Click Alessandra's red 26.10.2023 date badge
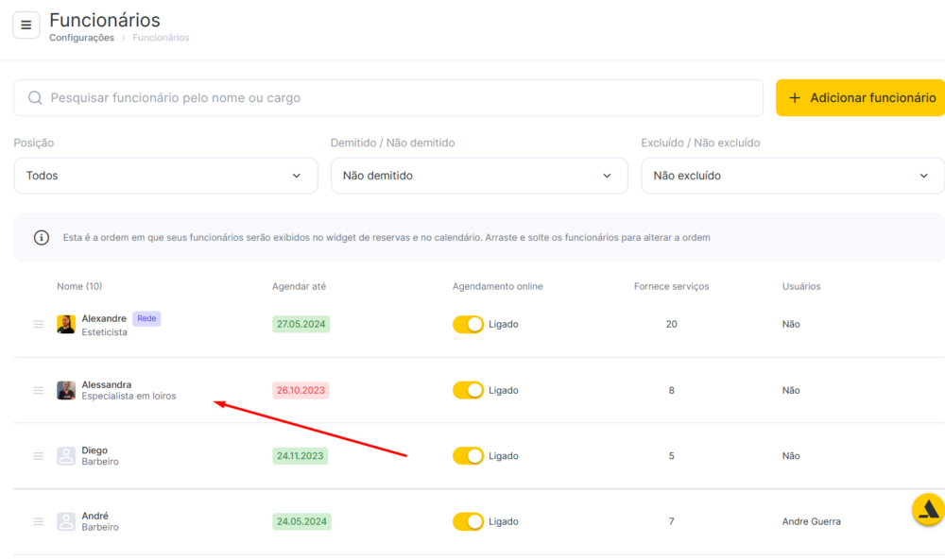Screen dimensions: 945x560 pos(301,390)
